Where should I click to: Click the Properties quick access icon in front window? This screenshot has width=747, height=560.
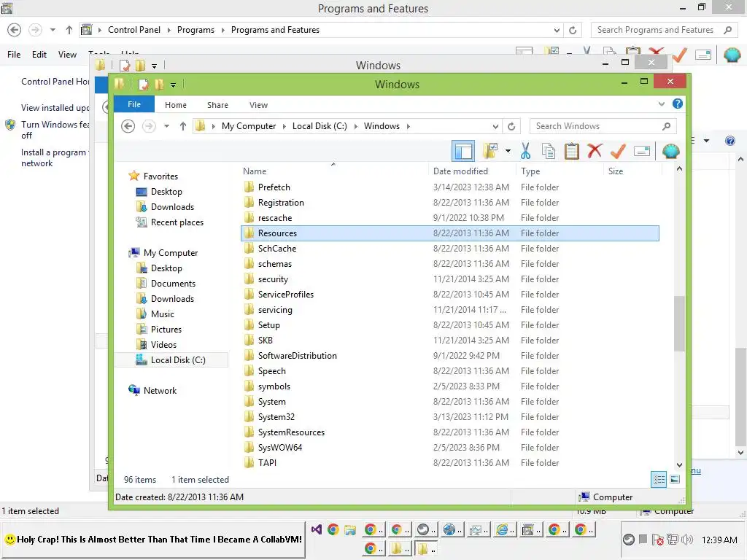[x=143, y=85]
